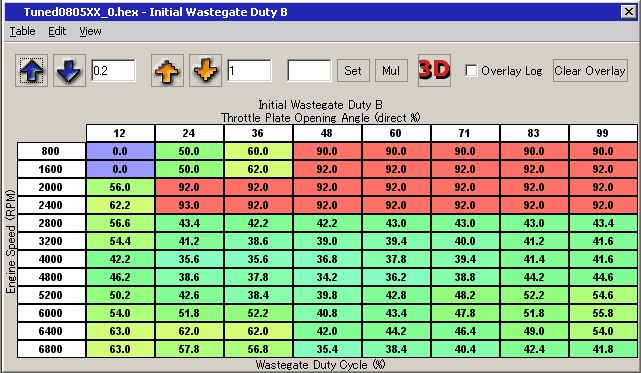Select the 800 RPM row header
The height and width of the screenshot is (373, 641).
(51, 151)
